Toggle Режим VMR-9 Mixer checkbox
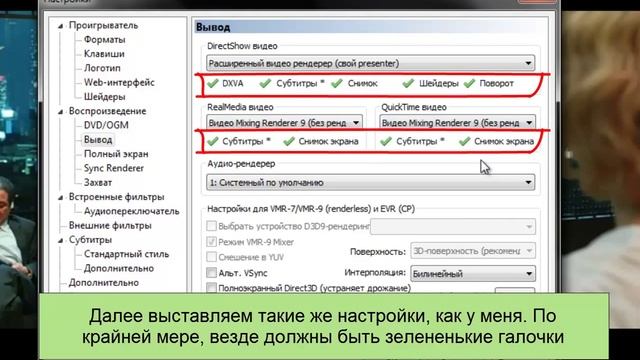 coord(211,242)
